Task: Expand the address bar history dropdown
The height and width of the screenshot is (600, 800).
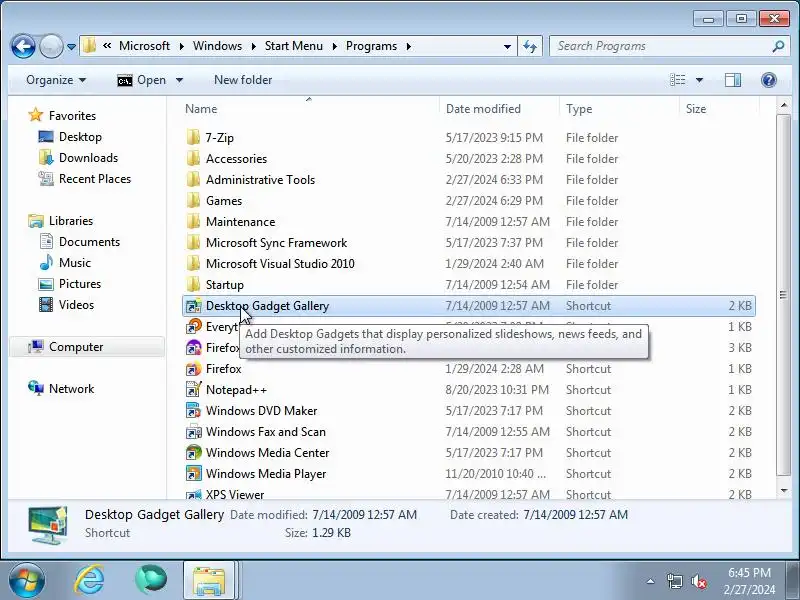Action: 507,46
